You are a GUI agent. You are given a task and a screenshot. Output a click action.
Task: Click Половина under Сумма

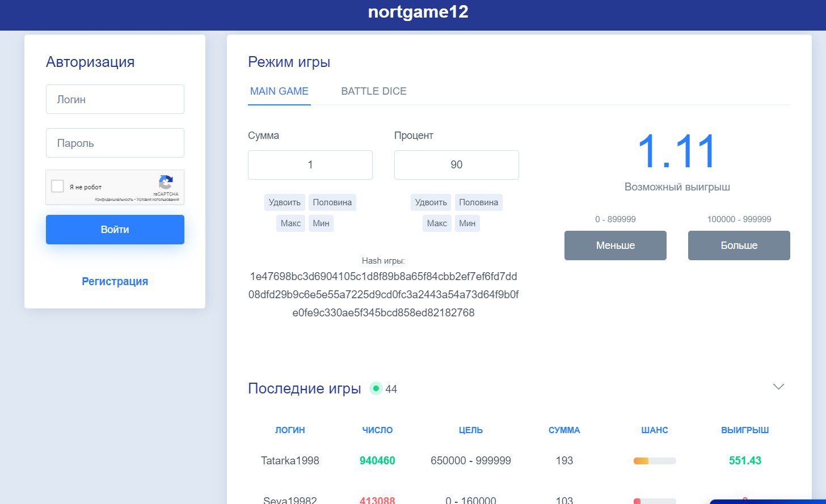point(332,202)
